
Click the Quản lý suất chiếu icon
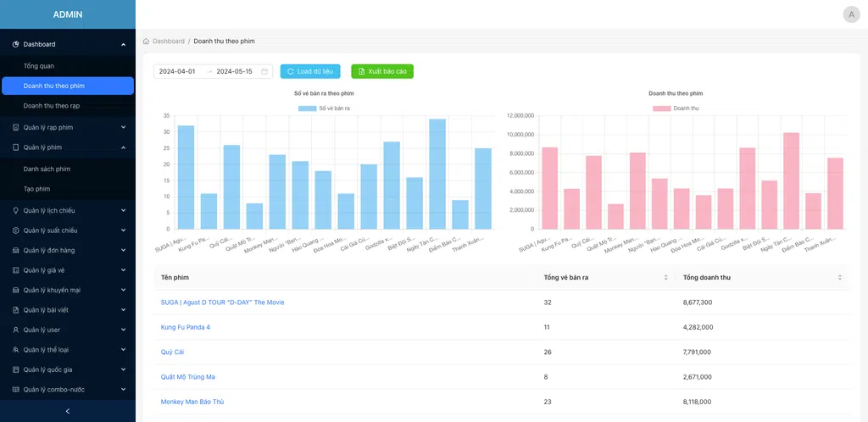15,230
